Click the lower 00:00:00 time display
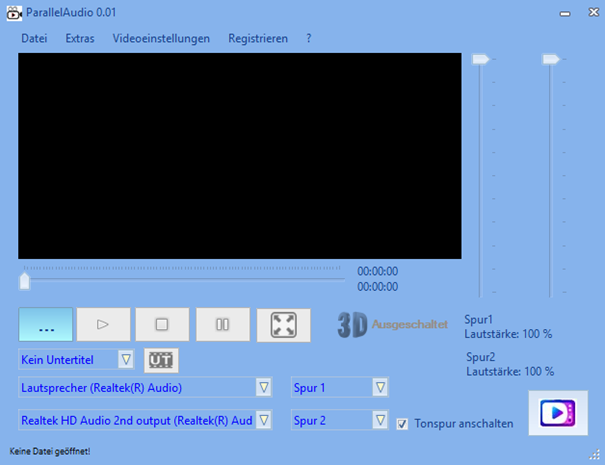 [x=377, y=287]
